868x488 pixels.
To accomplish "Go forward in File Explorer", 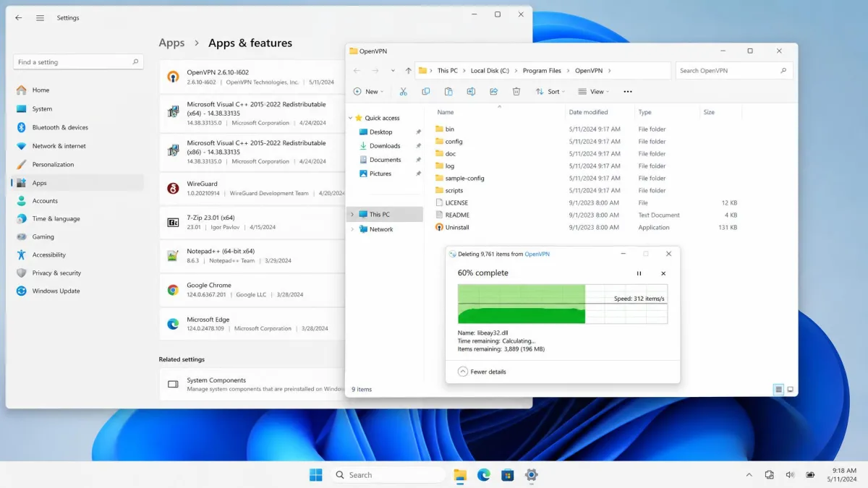I will pos(375,71).
